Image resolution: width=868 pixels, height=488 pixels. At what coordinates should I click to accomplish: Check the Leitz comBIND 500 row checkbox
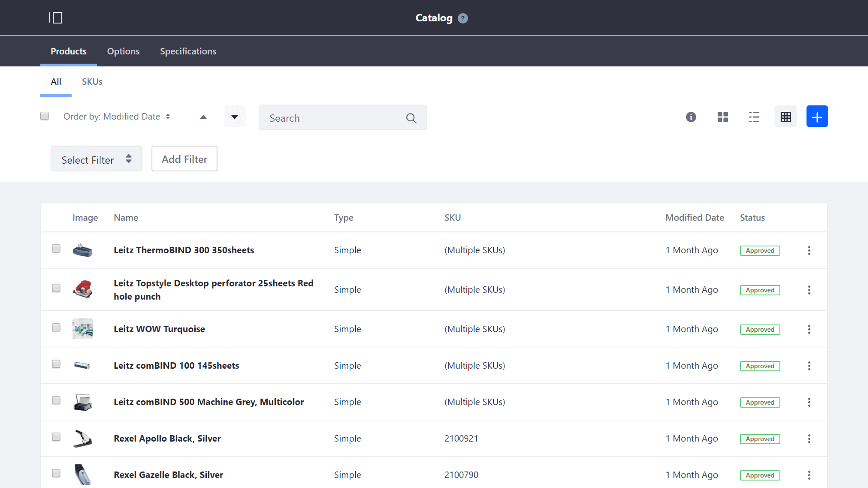56,400
